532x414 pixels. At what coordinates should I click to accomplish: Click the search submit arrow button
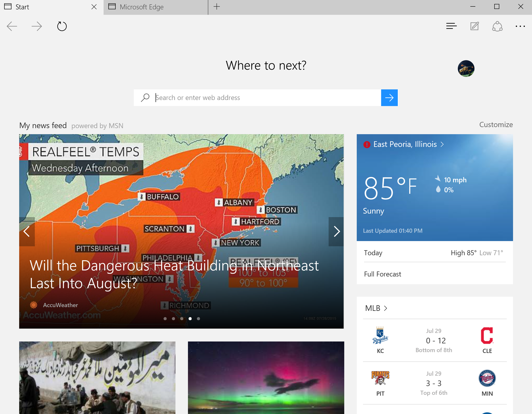[x=389, y=98]
